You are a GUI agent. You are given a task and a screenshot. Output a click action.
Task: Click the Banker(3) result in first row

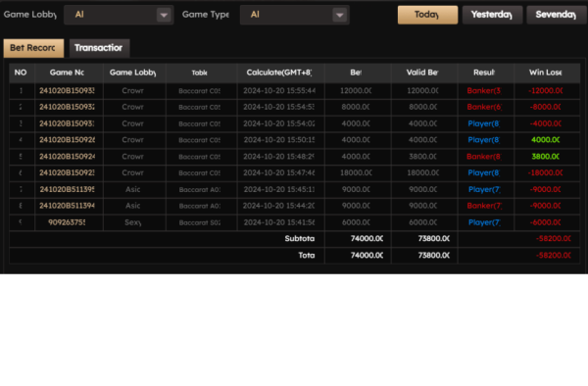484,91
